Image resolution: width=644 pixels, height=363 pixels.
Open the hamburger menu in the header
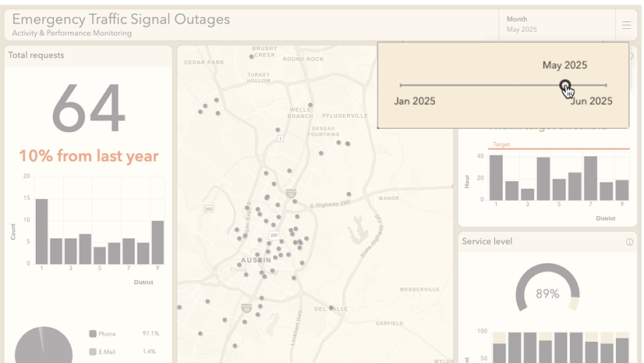coord(626,25)
